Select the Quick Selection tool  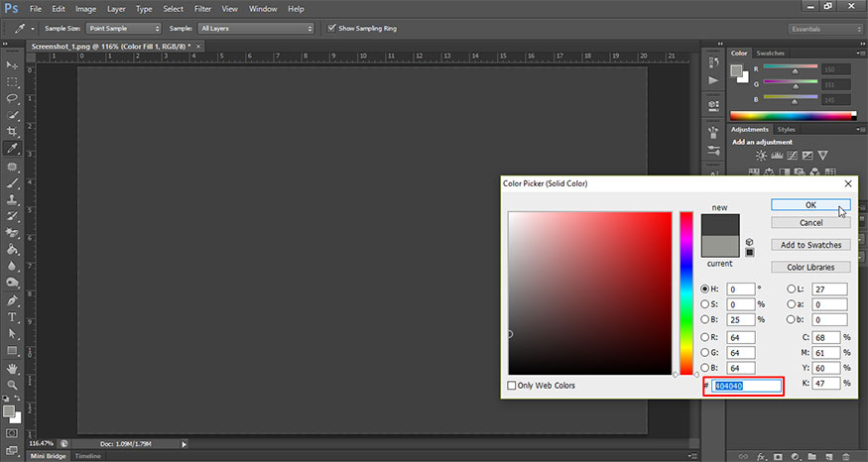click(12, 115)
